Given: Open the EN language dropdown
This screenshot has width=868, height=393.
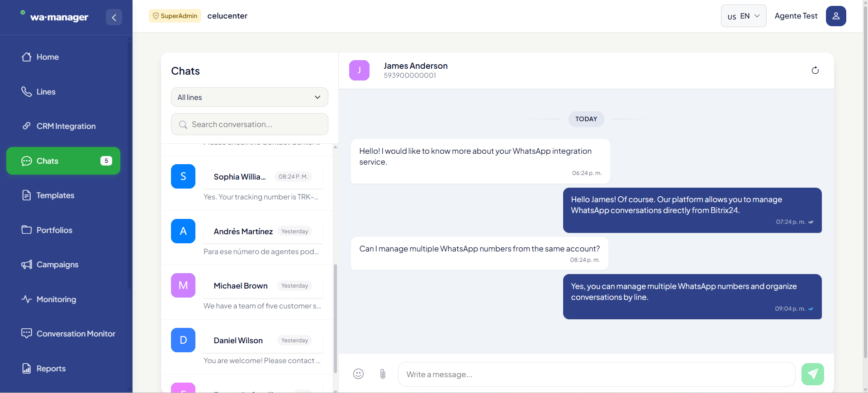Looking at the screenshot, I should coord(744,16).
